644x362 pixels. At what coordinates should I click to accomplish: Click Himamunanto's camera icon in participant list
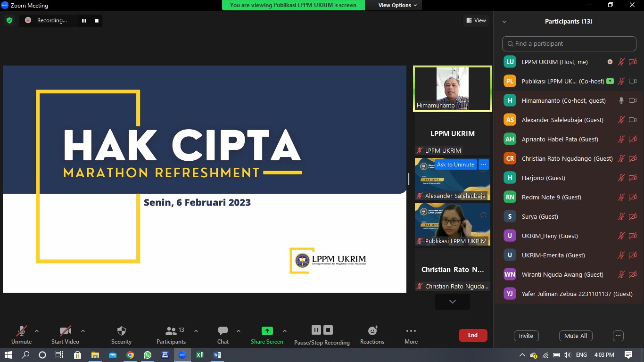633,100
